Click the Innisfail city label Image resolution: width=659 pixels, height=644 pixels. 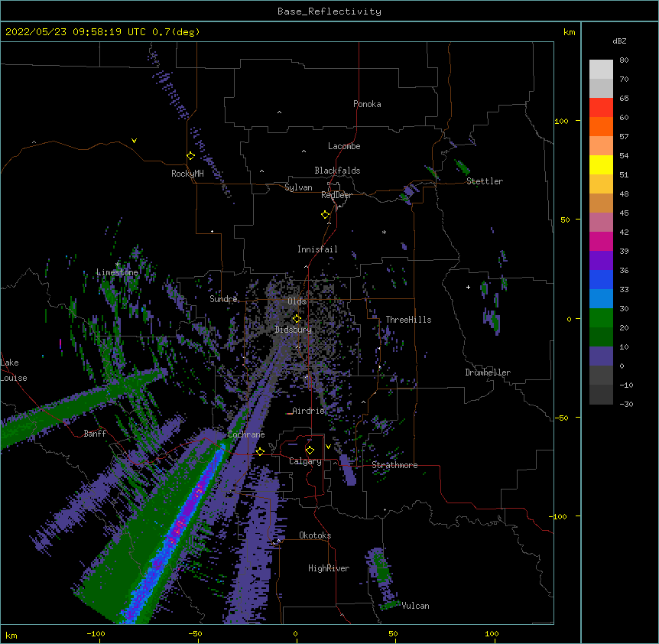317,249
